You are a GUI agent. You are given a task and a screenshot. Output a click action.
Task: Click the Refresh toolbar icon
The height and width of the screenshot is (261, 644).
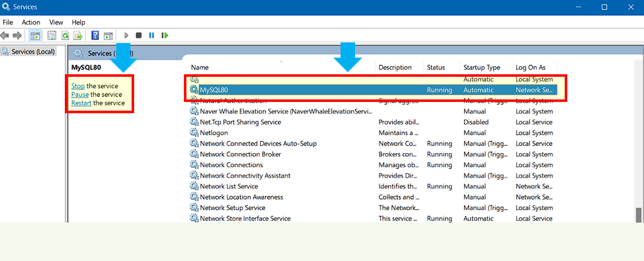(65, 36)
